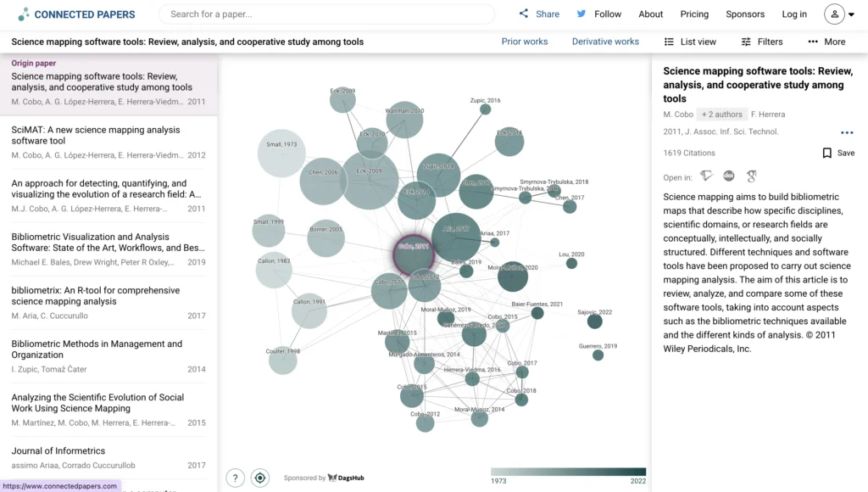
Task: Open paper in Semantic Scholar
Action: point(706,176)
